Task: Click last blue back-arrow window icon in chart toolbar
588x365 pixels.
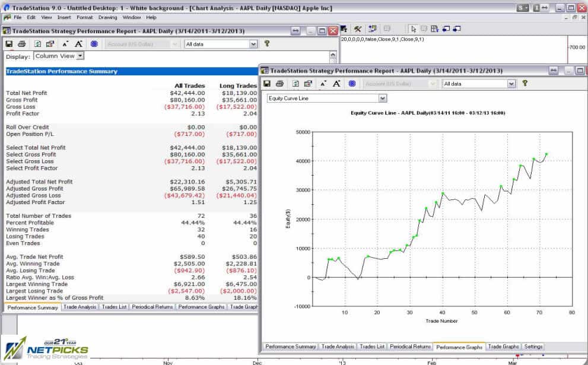Action: (457, 29)
